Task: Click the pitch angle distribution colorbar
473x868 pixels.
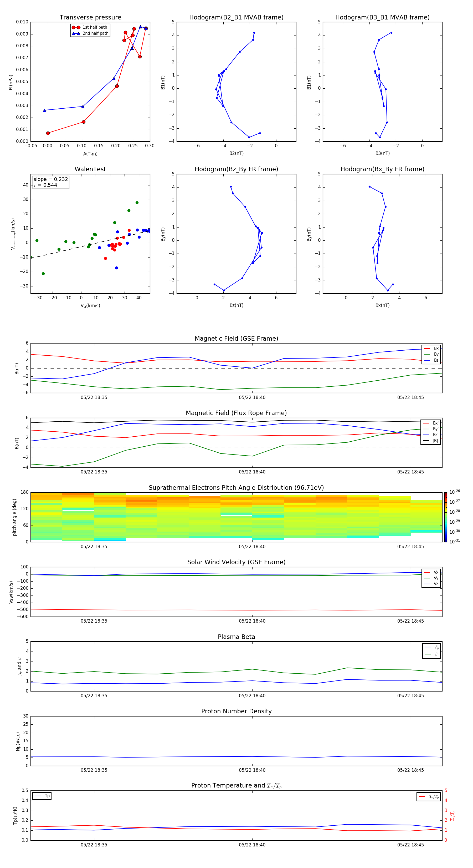Action: [x=445, y=517]
